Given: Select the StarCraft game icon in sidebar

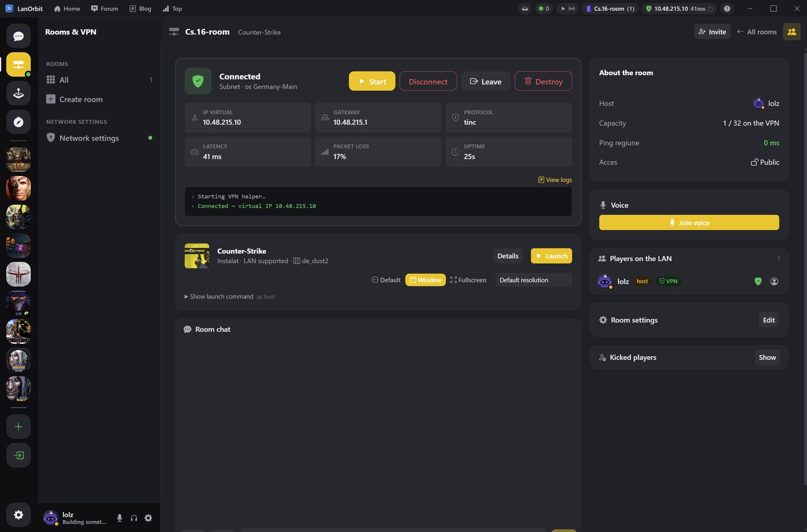Looking at the screenshot, I should [18, 302].
